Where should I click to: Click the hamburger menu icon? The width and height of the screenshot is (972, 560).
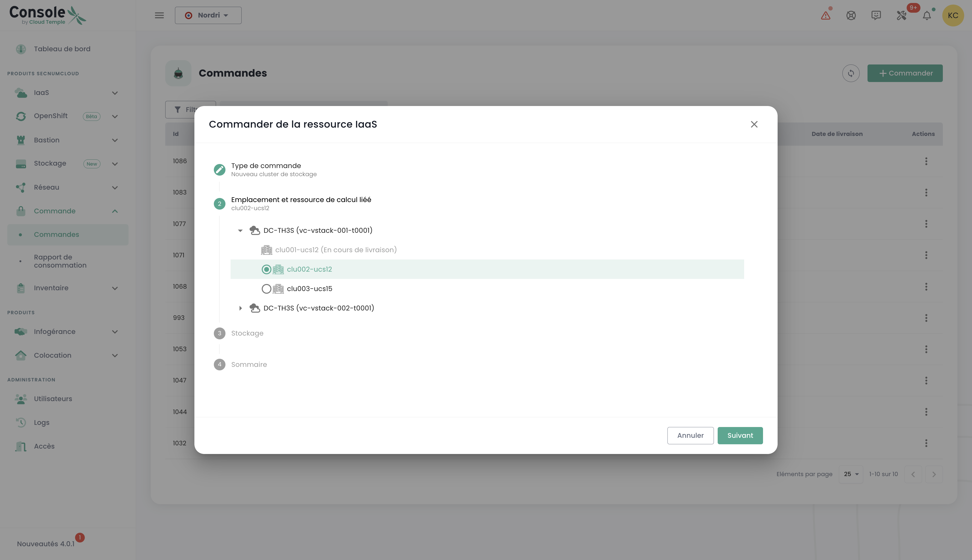[159, 15]
